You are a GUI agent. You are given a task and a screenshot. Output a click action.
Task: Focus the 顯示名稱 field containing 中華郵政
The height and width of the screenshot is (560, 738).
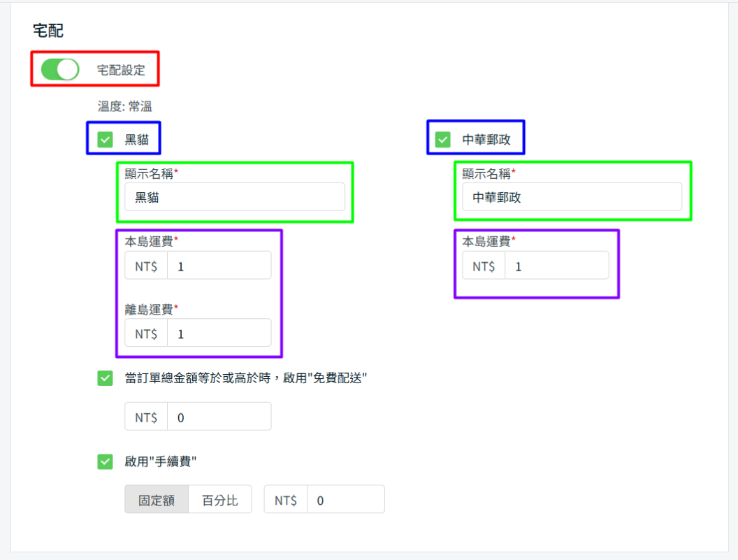572,197
